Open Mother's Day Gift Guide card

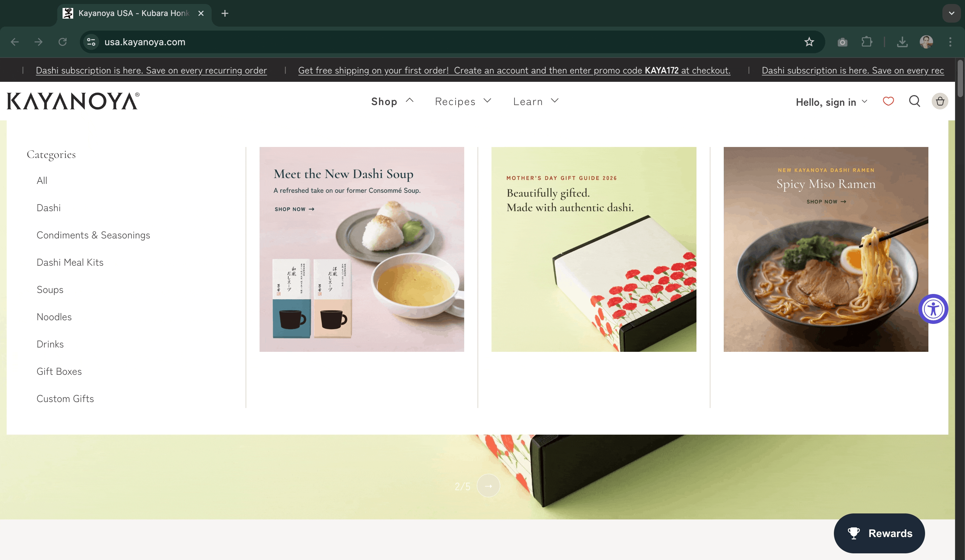point(594,249)
